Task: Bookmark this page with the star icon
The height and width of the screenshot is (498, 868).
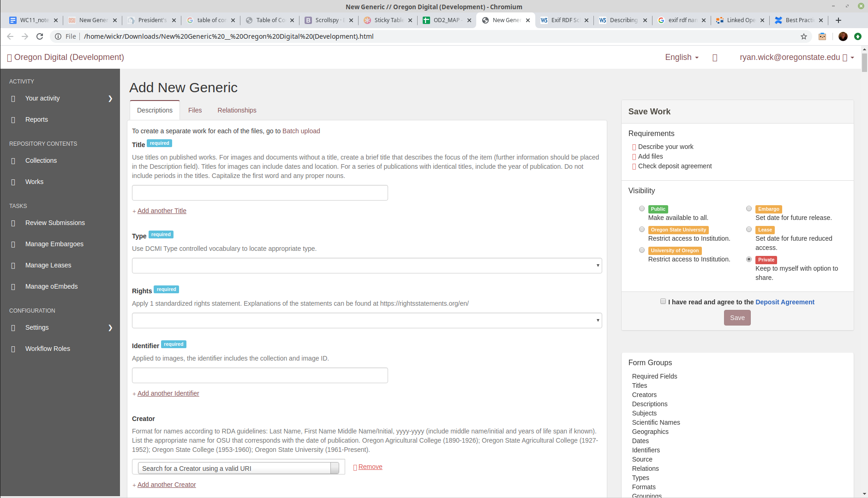Action: click(x=804, y=36)
